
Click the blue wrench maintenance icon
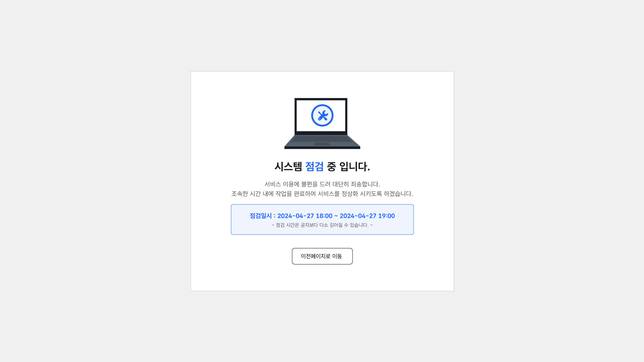(x=323, y=116)
